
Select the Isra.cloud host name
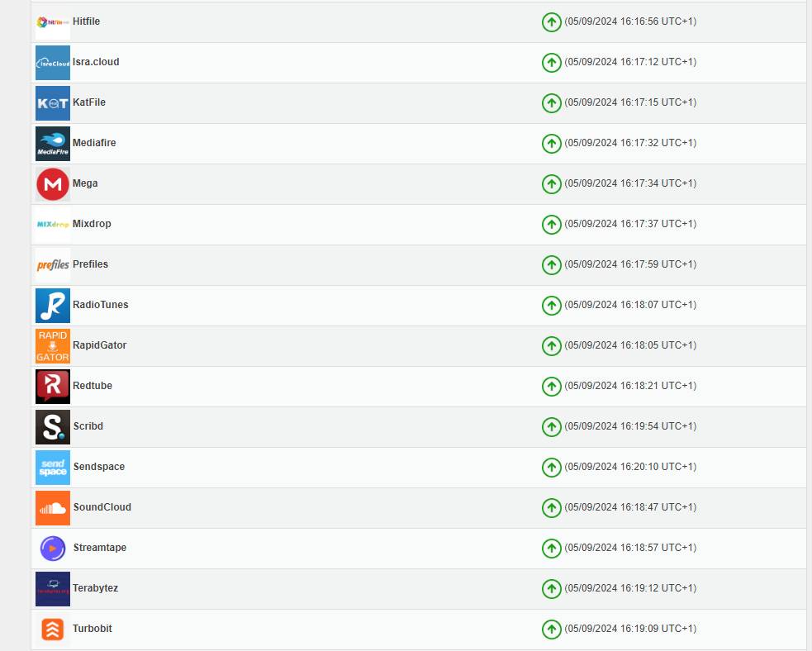(96, 62)
